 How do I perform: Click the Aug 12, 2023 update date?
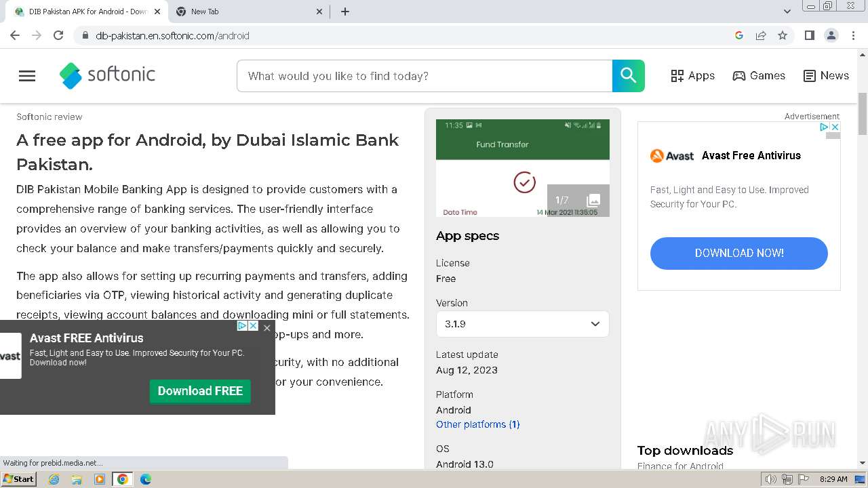[x=467, y=370]
